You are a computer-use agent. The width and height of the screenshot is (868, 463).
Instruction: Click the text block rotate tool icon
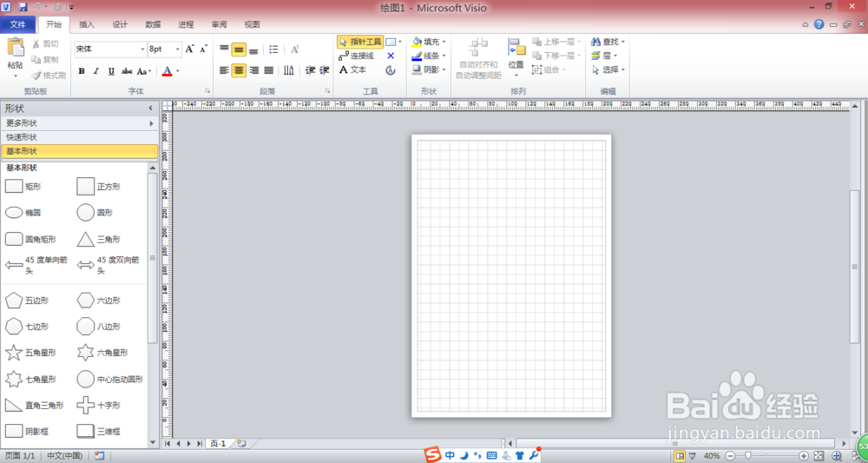391,70
